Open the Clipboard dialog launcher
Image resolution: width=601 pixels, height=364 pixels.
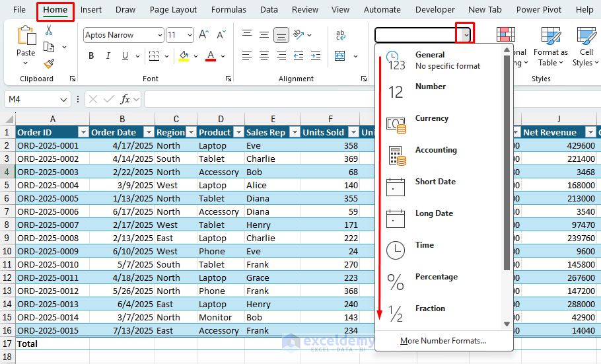[73, 79]
